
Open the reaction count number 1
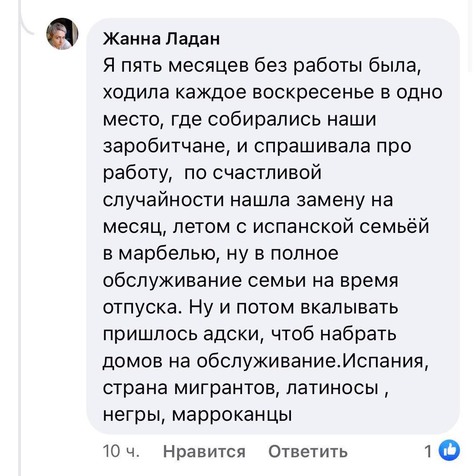pos(428,452)
